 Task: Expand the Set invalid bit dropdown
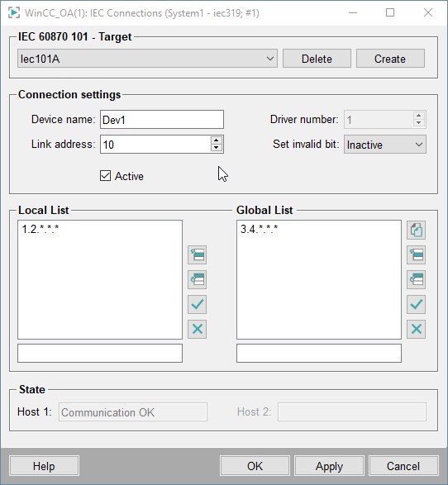click(385, 145)
